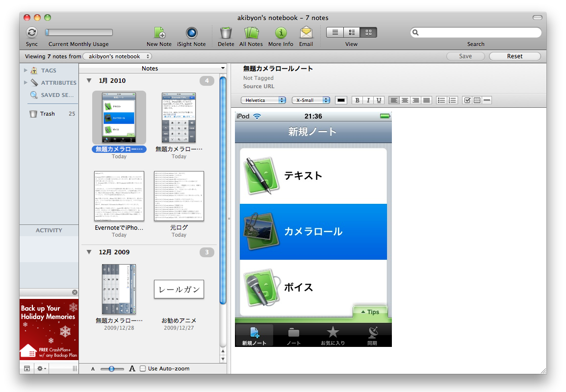This screenshot has width=566, height=392.
Task: Click the note title 無題カメラロールノート
Action: pos(278,69)
